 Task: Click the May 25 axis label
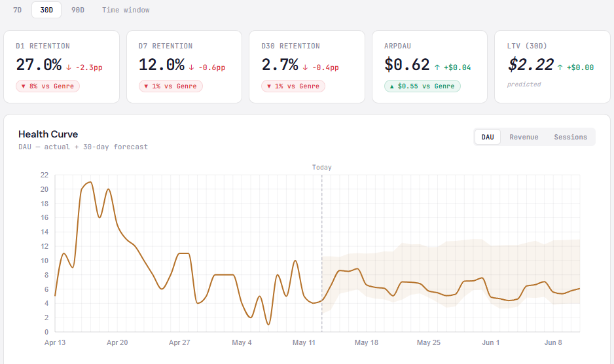click(x=429, y=342)
